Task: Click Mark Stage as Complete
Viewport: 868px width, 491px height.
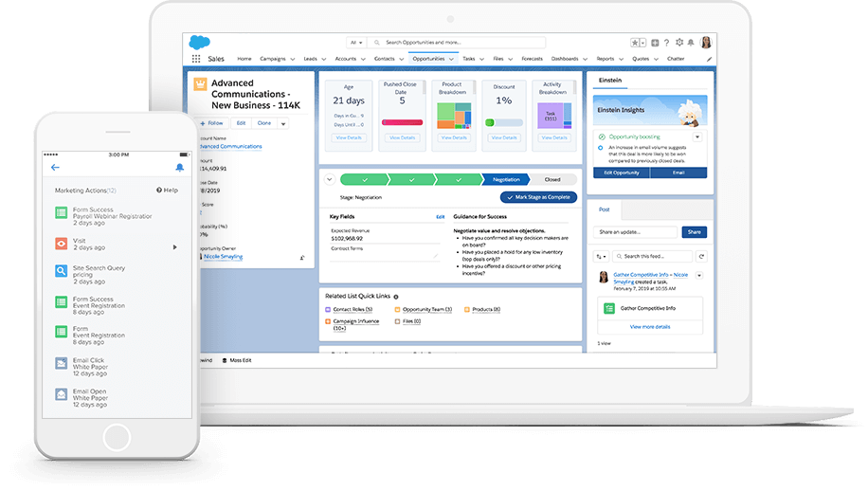Action: [538, 197]
